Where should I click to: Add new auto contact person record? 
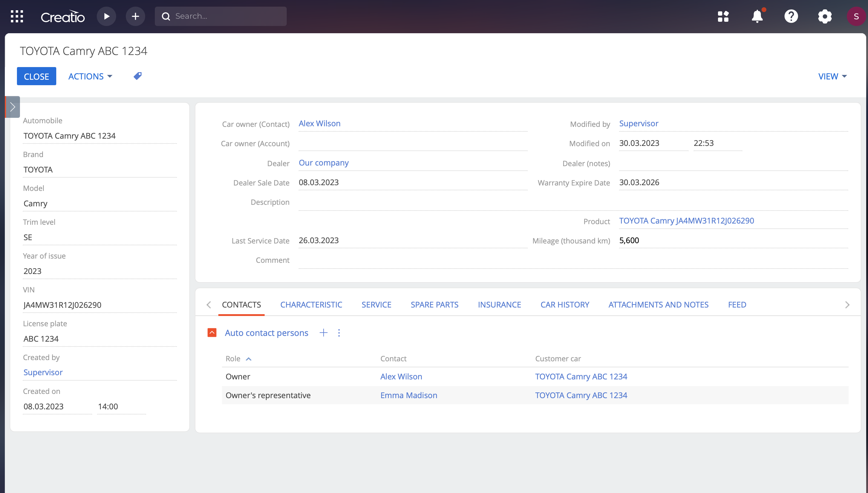[x=323, y=333]
